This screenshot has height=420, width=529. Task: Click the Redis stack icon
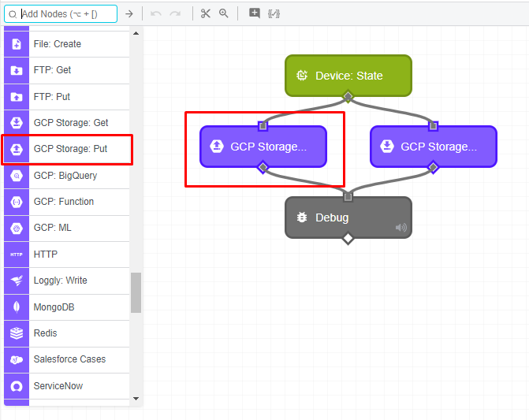[x=17, y=333]
